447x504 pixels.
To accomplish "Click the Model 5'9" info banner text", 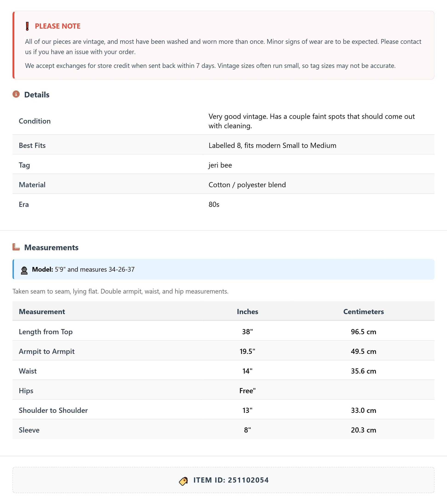I will [x=83, y=269].
